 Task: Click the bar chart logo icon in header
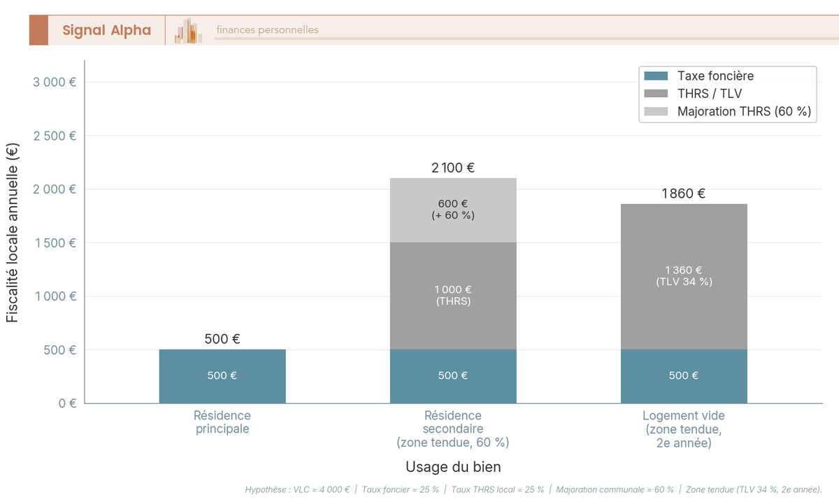click(x=188, y=31)
